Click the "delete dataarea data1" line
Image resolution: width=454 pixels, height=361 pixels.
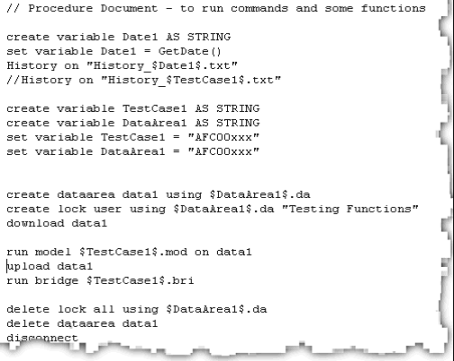(82, 324)
